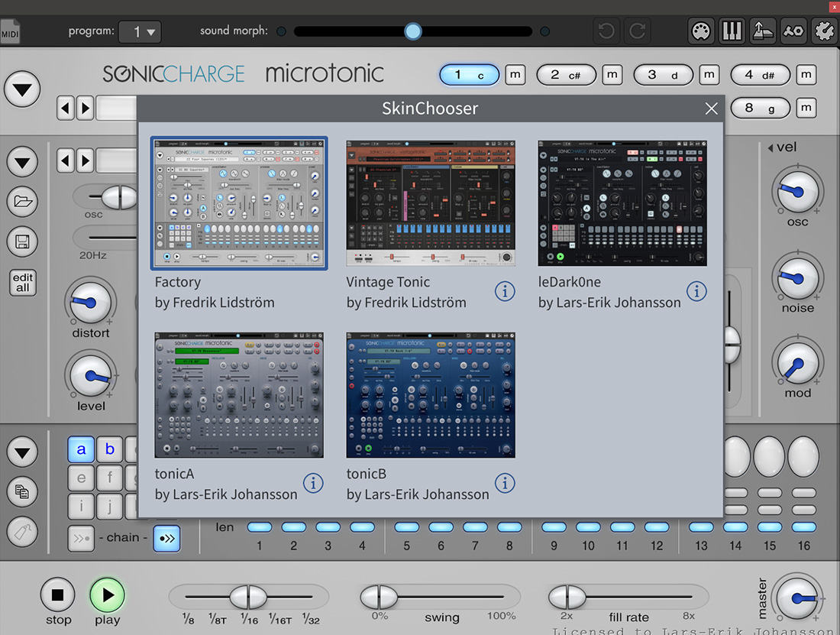840x635 pixels.
Task: Start playback with the play button
Action: point(107,595)
